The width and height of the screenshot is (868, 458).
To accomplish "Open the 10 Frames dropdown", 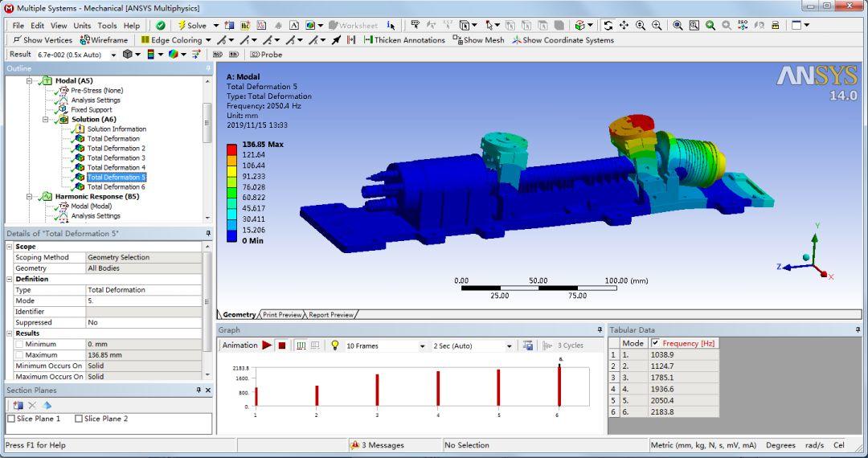I will pyautogui.click(x=423, y=346).
